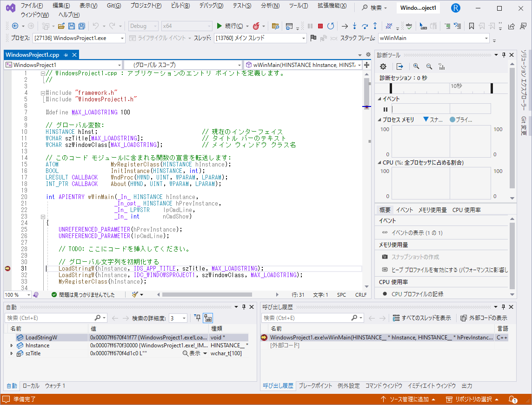Viewport: 532px width, 405px height.
Task: Open the ビルド(B) menu
Action: click(180, 6)
